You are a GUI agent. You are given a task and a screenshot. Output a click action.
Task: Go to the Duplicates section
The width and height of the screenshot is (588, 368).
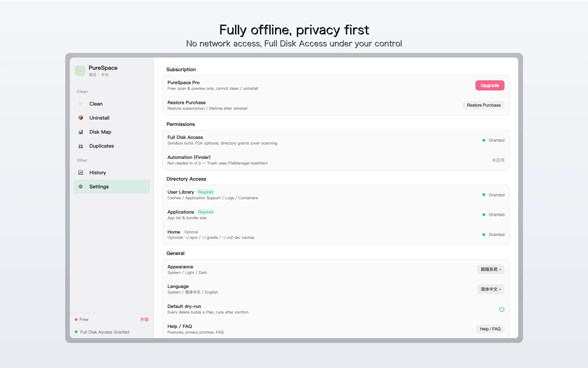[x=112, y=146]
